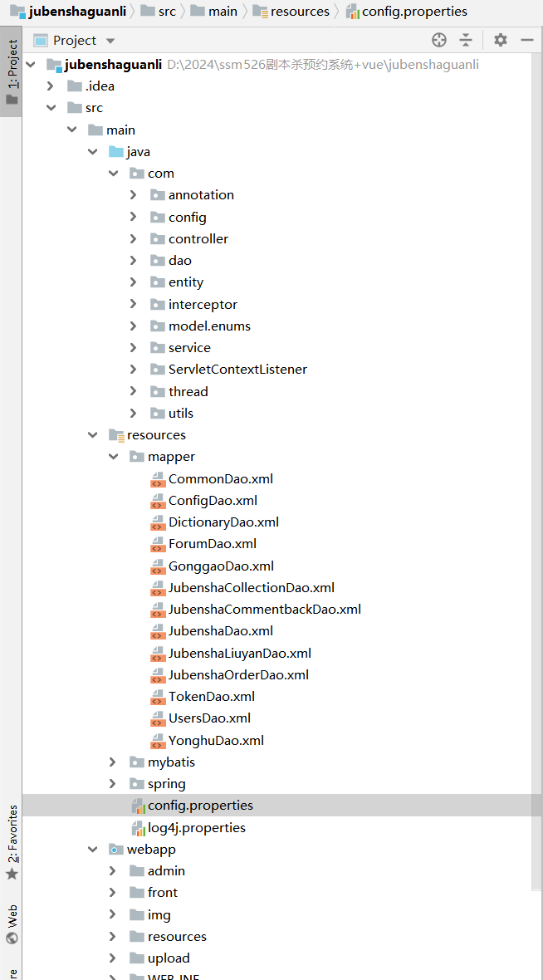Expand the controller package
This screenshot has height=980, width=543.
coord(134,239)
